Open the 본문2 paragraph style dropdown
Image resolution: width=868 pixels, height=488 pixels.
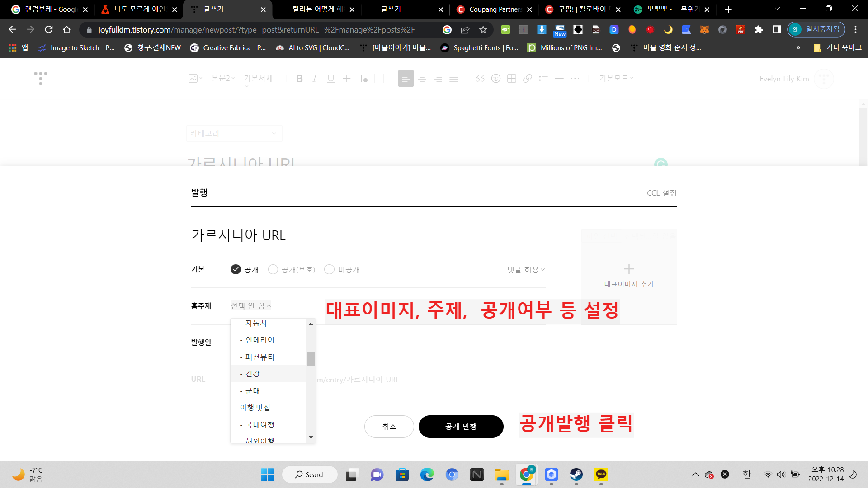pos(223,78)
